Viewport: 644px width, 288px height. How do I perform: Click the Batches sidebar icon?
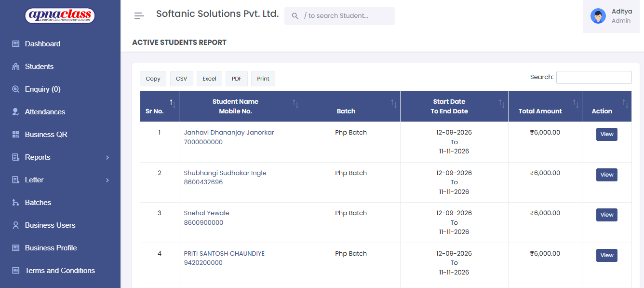point(15,203)
